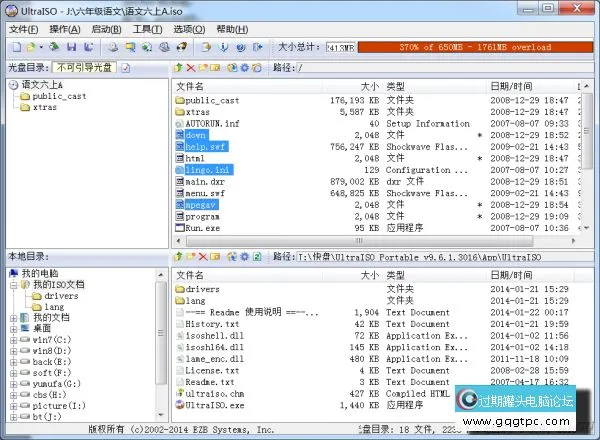
Task: Click the Help question mark toolbar icon
Action: click(x=241, y=47)
